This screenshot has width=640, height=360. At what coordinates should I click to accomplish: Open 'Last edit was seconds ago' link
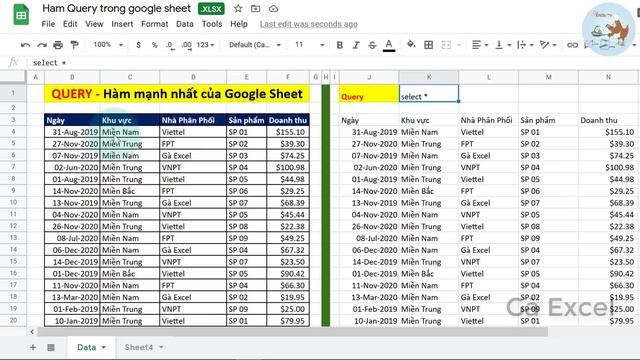click(309, 24)
